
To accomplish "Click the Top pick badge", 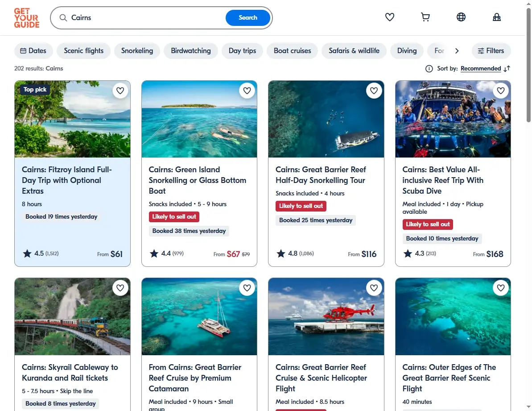I will point(35,90).
